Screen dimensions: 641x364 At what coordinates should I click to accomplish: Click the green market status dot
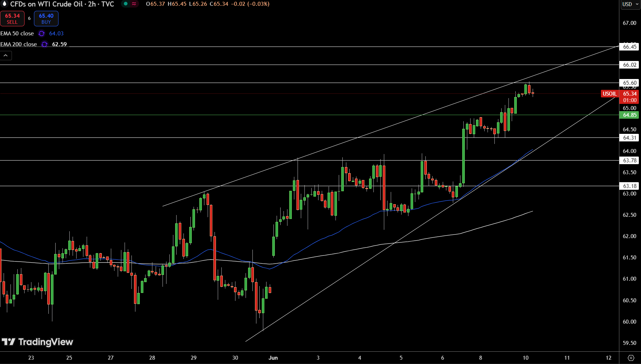tap(126, 4)
